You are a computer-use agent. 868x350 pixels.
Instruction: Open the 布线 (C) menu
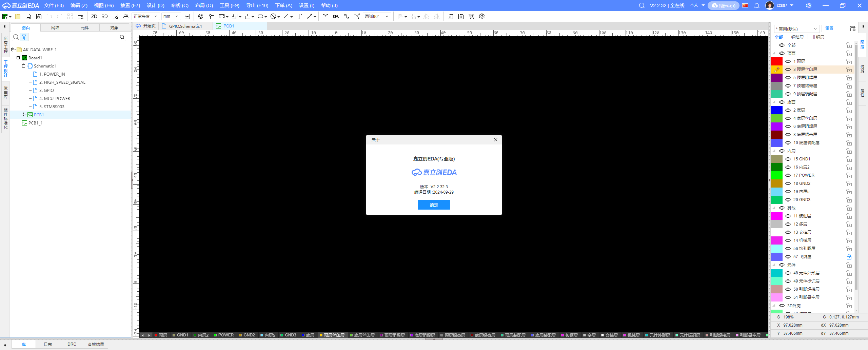(179, 5)
